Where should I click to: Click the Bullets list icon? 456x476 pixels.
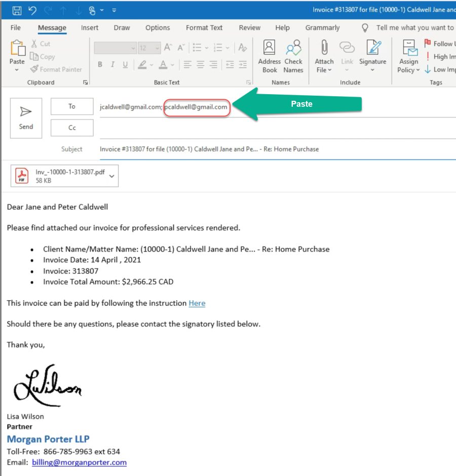(x=197, y=48)
